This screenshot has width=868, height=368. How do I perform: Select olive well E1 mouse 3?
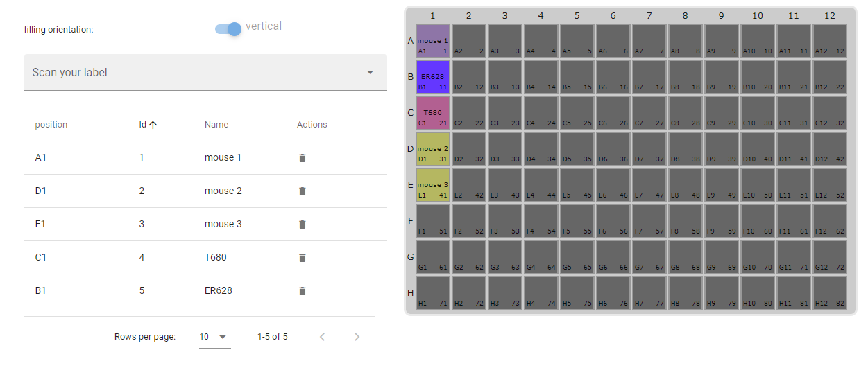[x=433, y=184]
